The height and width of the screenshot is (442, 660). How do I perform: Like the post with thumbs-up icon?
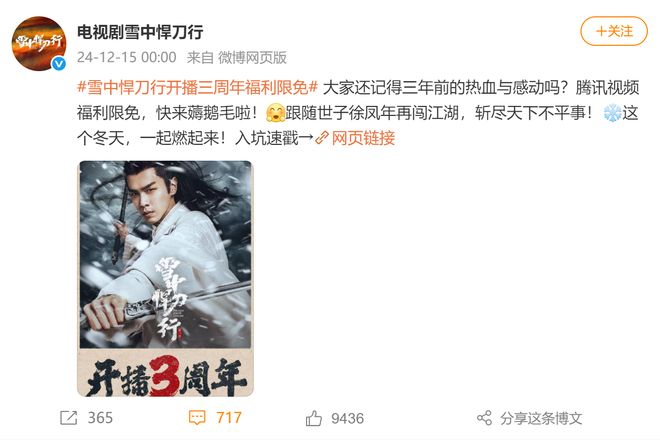tap(314, 418)
